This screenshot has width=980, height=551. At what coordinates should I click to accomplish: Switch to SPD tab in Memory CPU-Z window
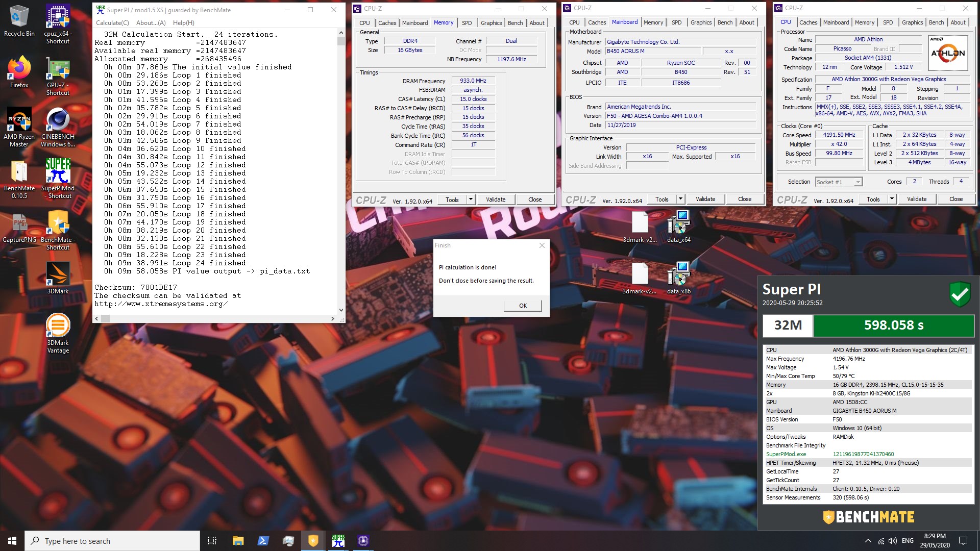point(467,23)
